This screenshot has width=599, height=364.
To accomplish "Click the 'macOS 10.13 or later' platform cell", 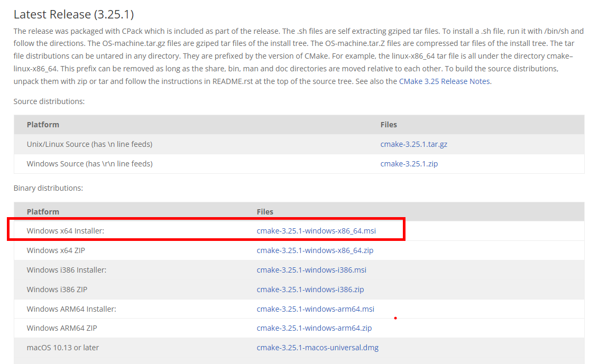I will 63,348.
